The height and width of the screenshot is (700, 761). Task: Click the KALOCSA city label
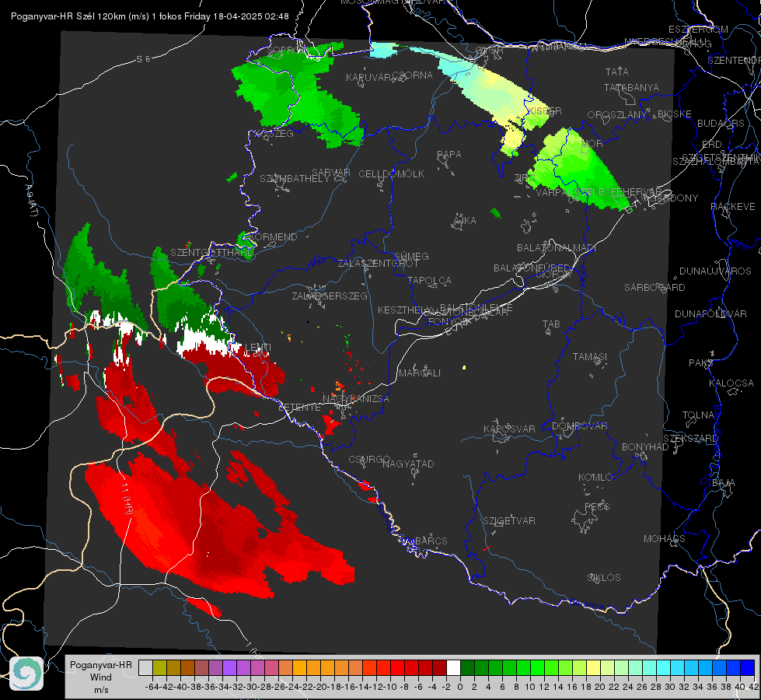[x=731, y=383]
